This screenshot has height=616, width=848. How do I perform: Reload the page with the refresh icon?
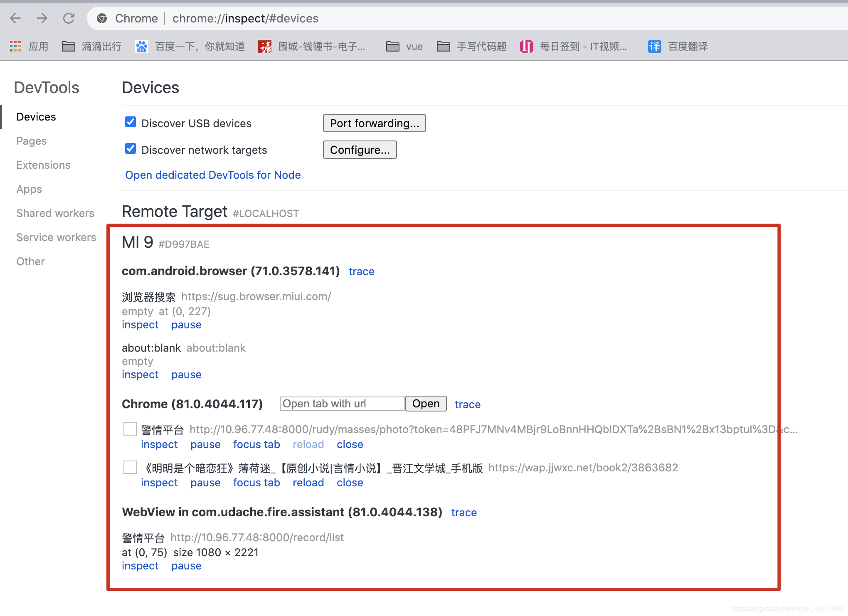[69, 18]
